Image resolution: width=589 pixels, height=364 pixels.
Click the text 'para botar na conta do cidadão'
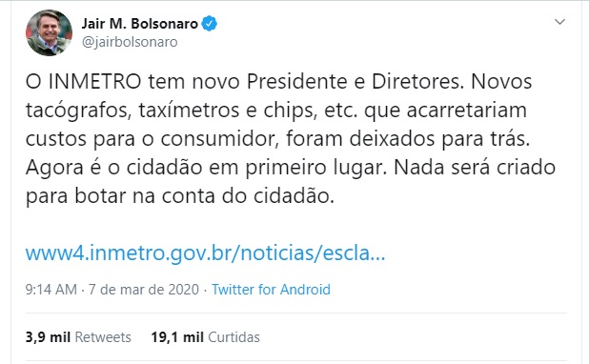click(179, 196)
